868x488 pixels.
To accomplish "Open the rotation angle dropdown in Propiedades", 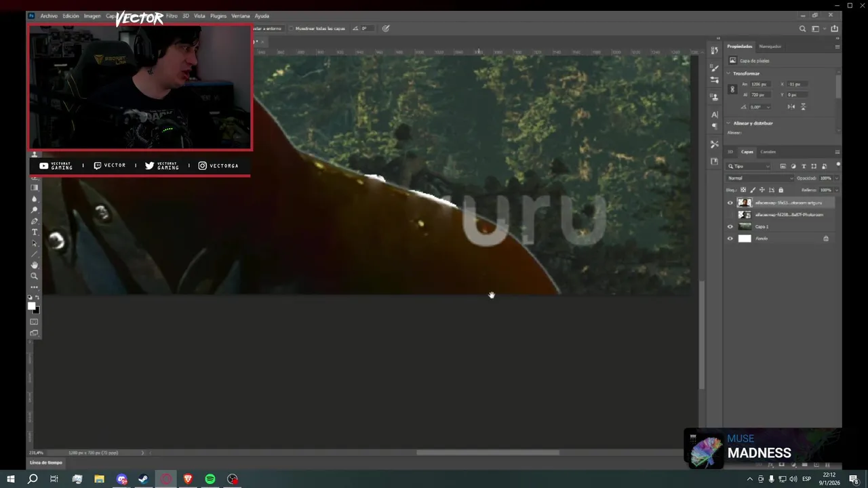I will 768,107.
